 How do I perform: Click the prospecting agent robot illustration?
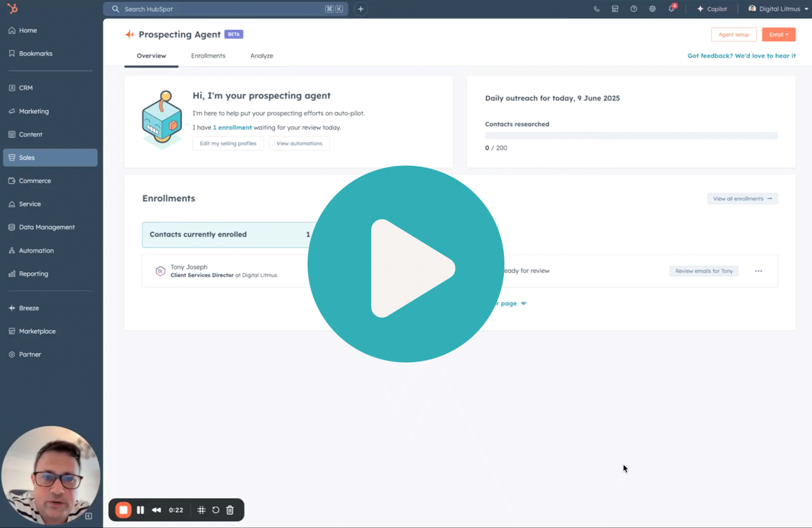[162, 119]
